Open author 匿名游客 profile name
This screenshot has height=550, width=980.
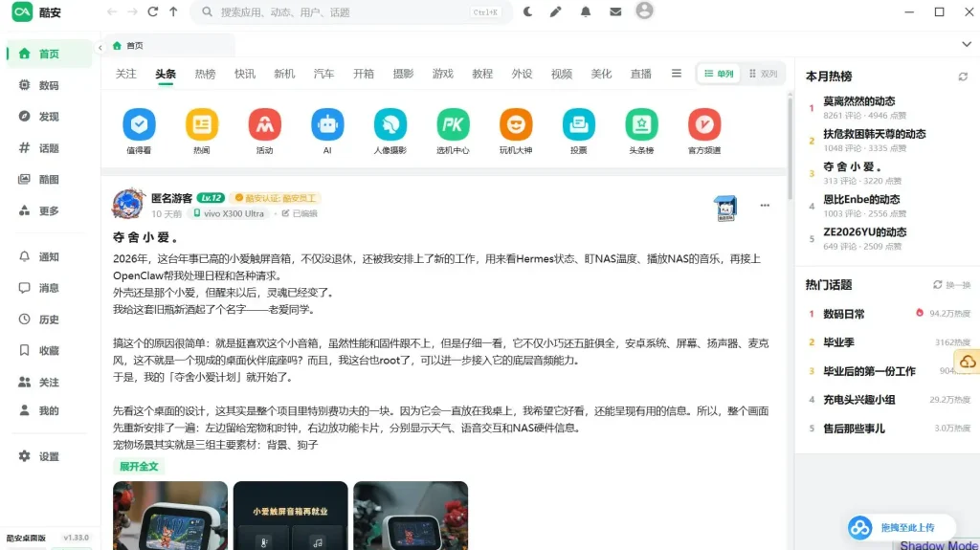[171, 198]
